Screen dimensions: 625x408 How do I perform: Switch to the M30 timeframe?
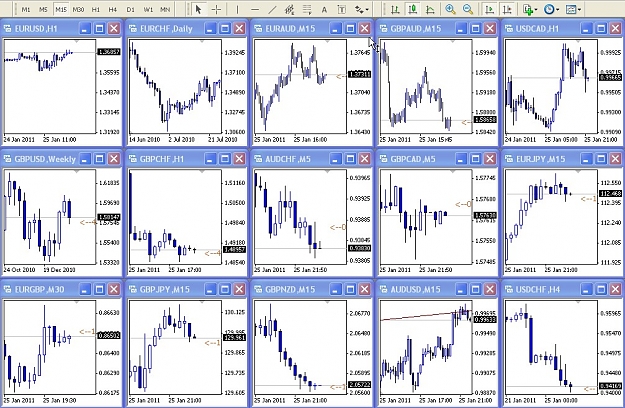78,9
